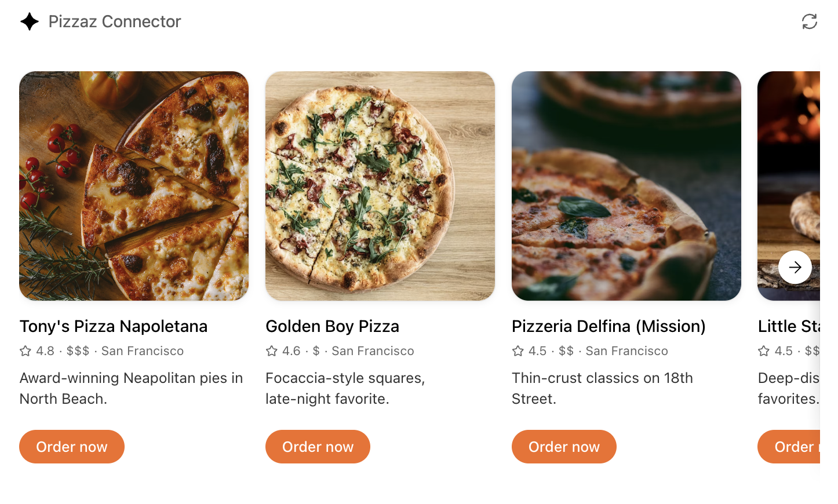Click Order now for Golden Boy Pizza
This screenshot has width=838, height=504.
(x=318, y=447)
